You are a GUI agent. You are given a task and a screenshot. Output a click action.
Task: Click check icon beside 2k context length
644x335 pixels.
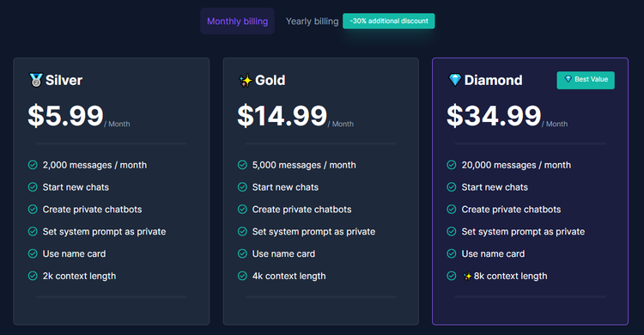click(x=33, y=276)
